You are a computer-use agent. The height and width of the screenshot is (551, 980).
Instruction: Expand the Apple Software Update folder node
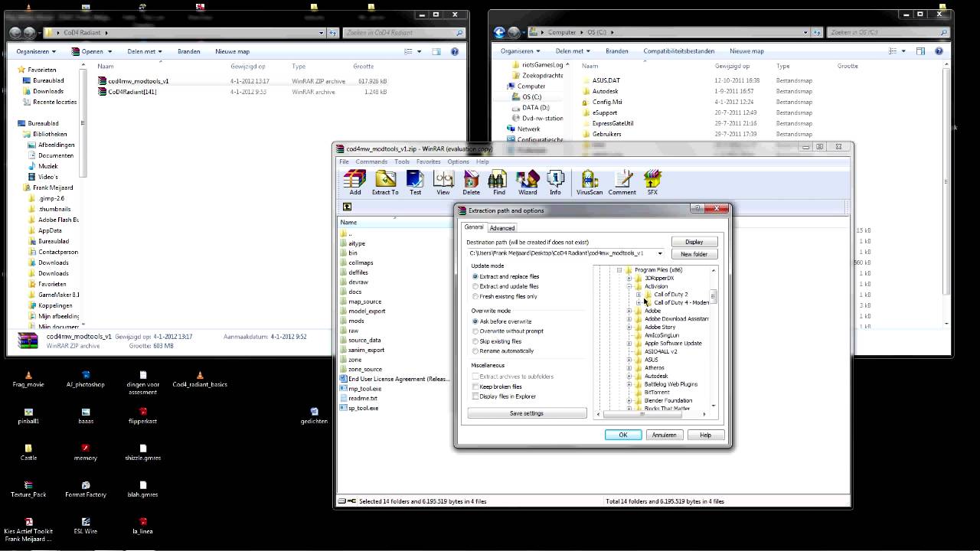coord(629,344)
